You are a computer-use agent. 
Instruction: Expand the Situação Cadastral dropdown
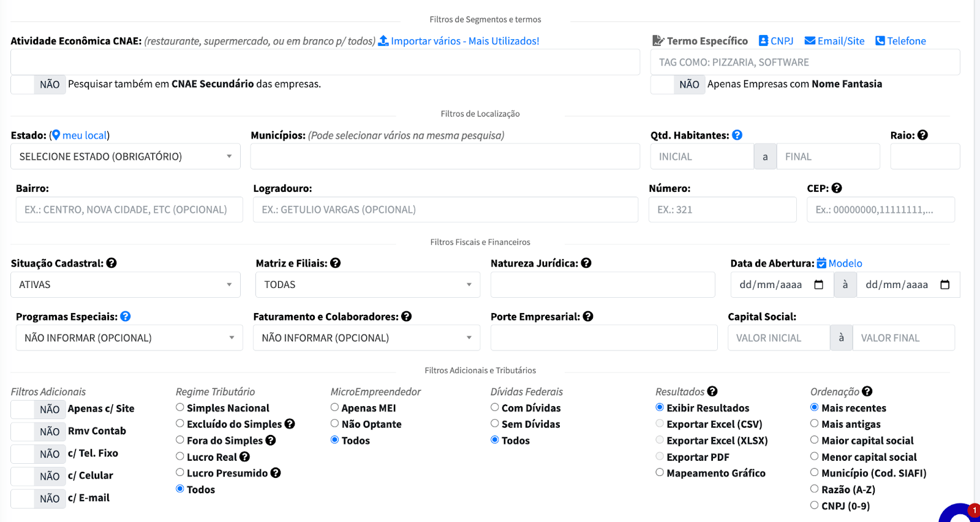coord(126,284)
